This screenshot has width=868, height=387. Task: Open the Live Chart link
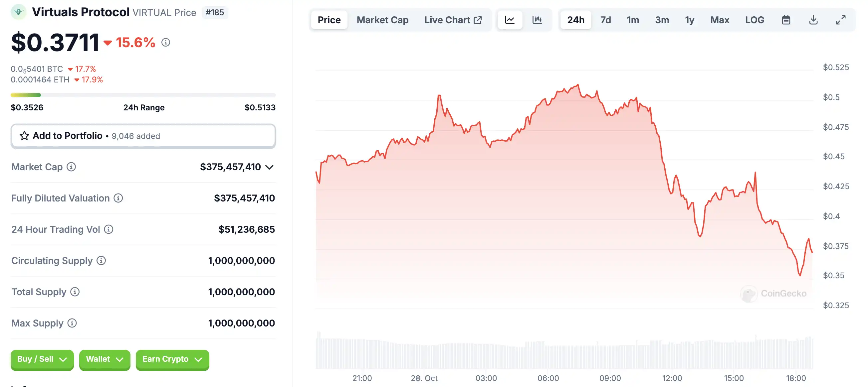pos(453,20)
